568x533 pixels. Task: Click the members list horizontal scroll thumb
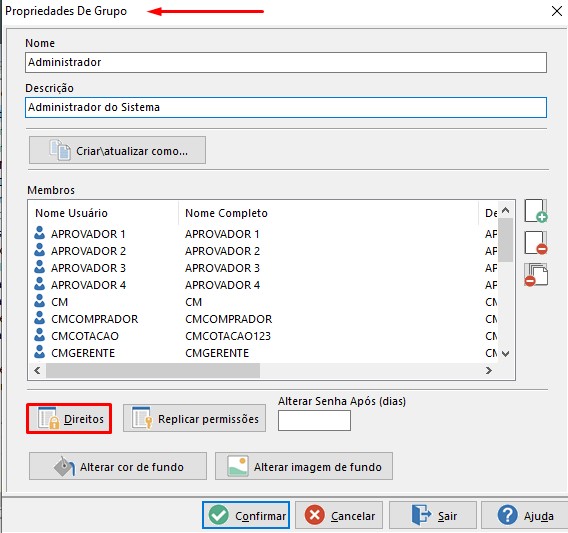(x=153, y=370)
